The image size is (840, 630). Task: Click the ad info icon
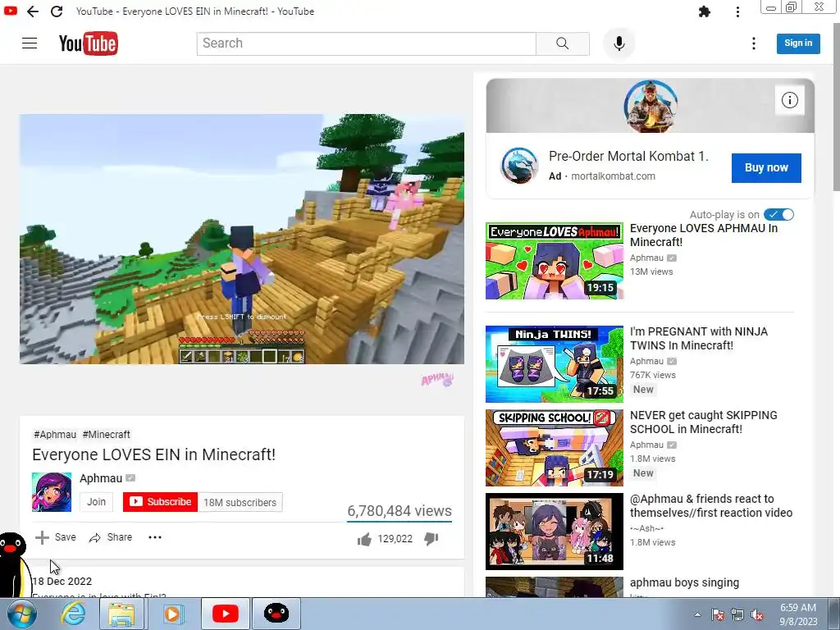coord(790,100)
